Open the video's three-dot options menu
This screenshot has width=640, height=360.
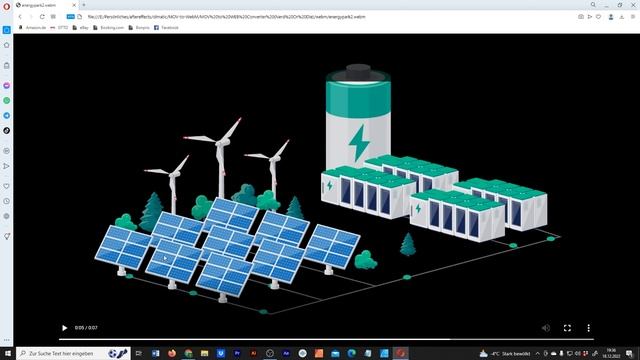588,328
